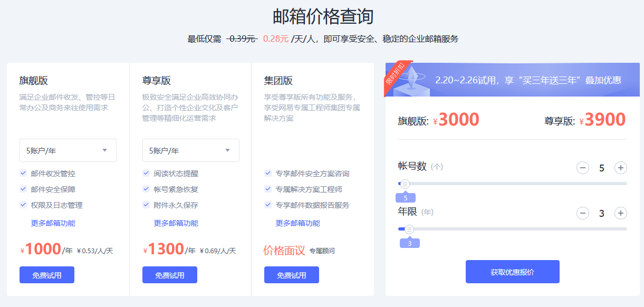644x307 pixels.
Task: Click the minus icon to decrease 年限
Action: point(582,213)
